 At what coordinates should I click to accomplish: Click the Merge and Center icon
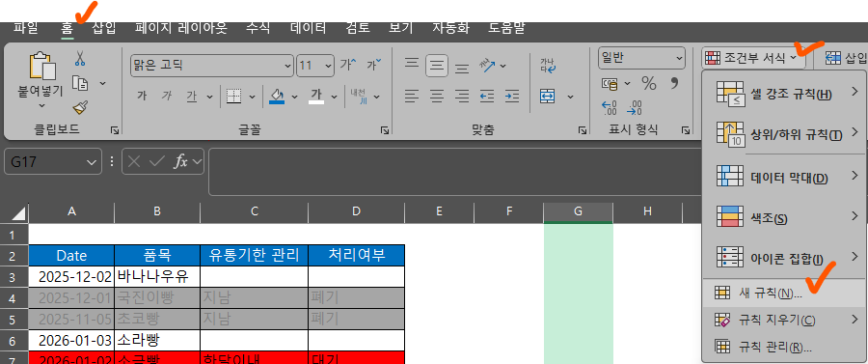(548, 97)
